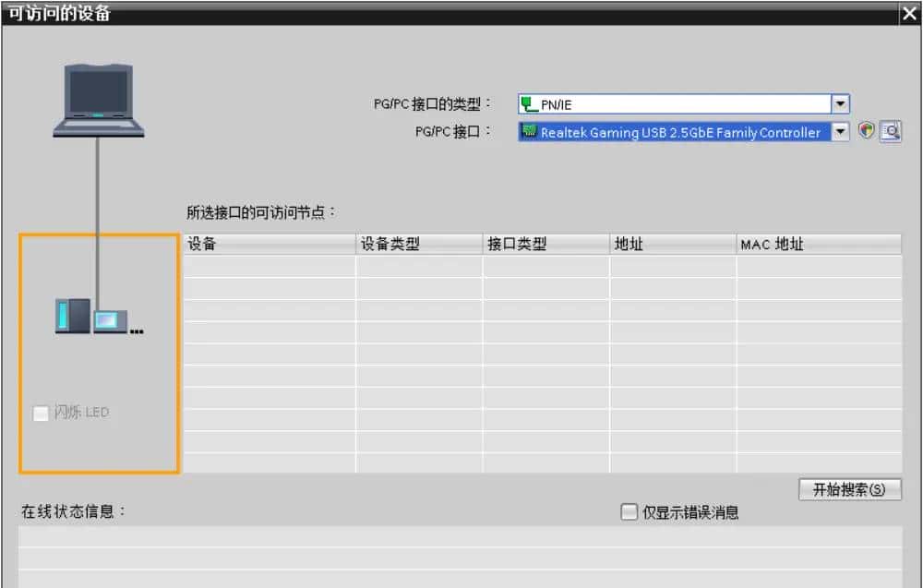Image resolution: width=923 pixels, height=588 pixels.
Task: Click the MAC 地址 column header
Action: click(820, 244)
